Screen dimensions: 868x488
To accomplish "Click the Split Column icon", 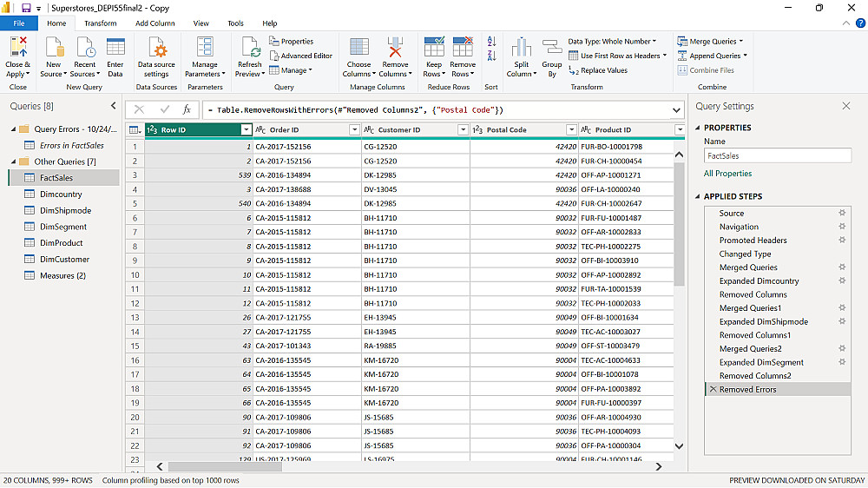I will point(521,48).
